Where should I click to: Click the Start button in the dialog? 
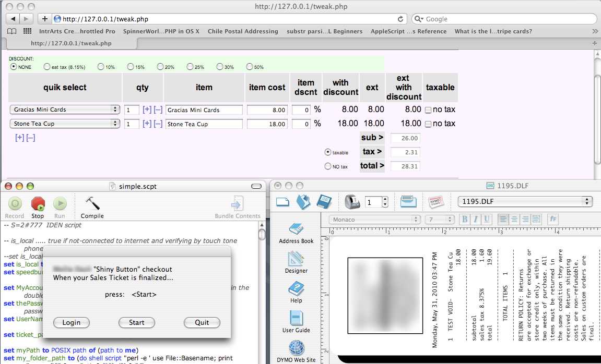tap(137, 323)
